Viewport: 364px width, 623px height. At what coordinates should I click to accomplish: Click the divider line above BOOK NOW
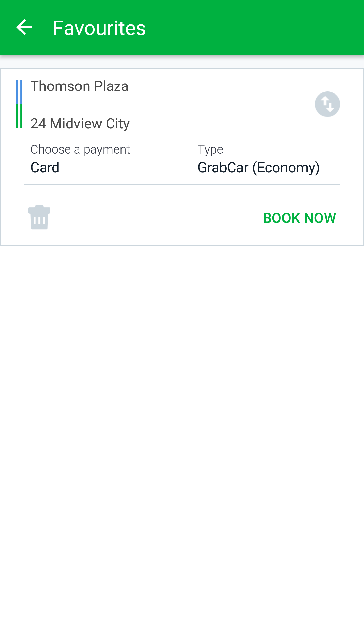pyautogui.click(x=182, y=185)
